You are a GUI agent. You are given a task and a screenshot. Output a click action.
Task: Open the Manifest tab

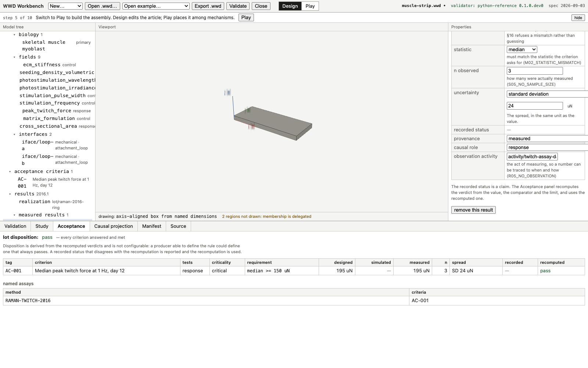[152, 226]
